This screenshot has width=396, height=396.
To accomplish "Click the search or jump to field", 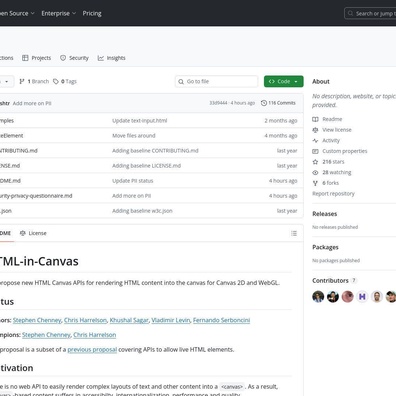I will click(370, 14).
